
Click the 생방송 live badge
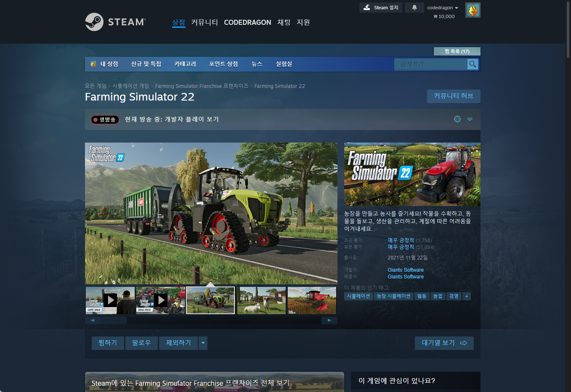click(105, 119)
